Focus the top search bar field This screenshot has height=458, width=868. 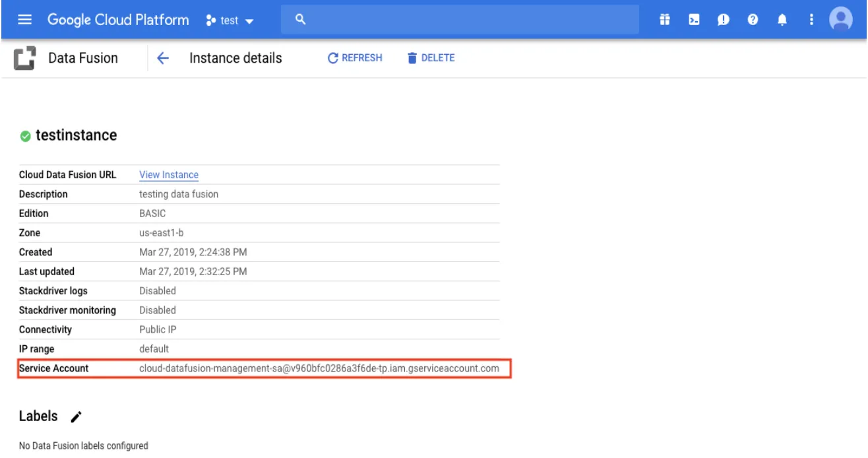coord(460,20)
